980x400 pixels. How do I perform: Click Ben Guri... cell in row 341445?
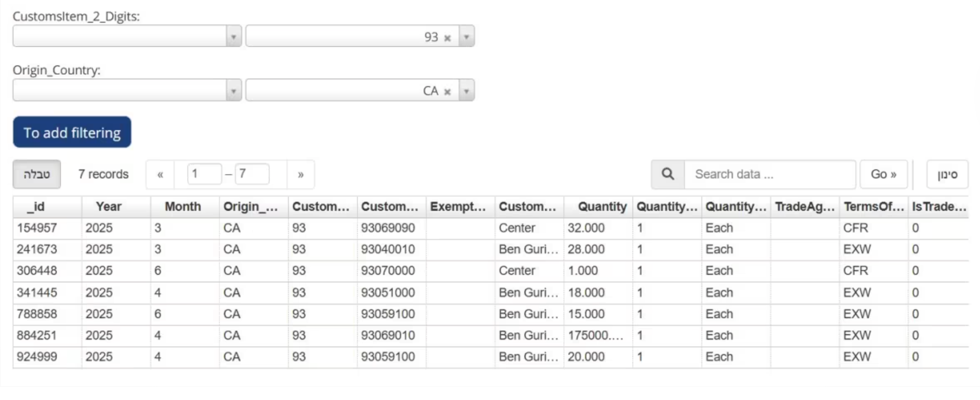(x=529, y=293)
